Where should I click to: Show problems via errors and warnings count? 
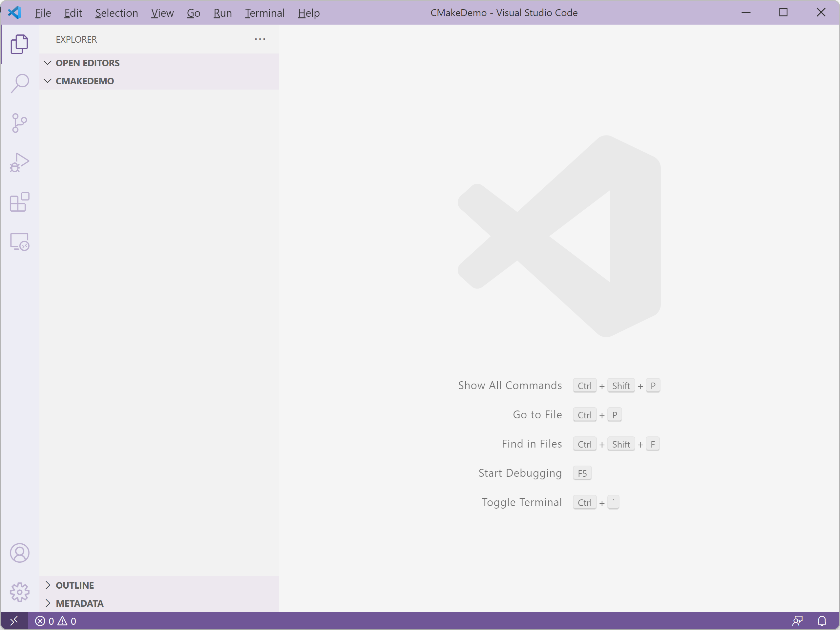[56, 621]
